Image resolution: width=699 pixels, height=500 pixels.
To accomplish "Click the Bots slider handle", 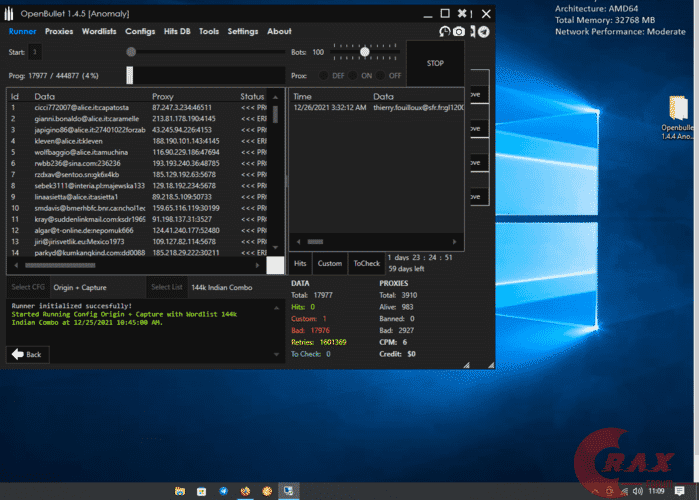I will [x=365, y=51].
